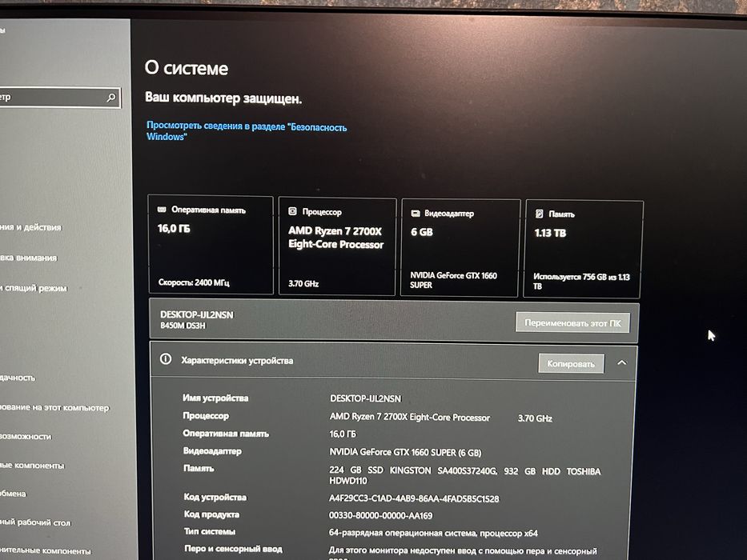This screenshot has height=560, width=747.
Task: Click the 3.70 GHz text in processor card
Action: click(303, 283)
